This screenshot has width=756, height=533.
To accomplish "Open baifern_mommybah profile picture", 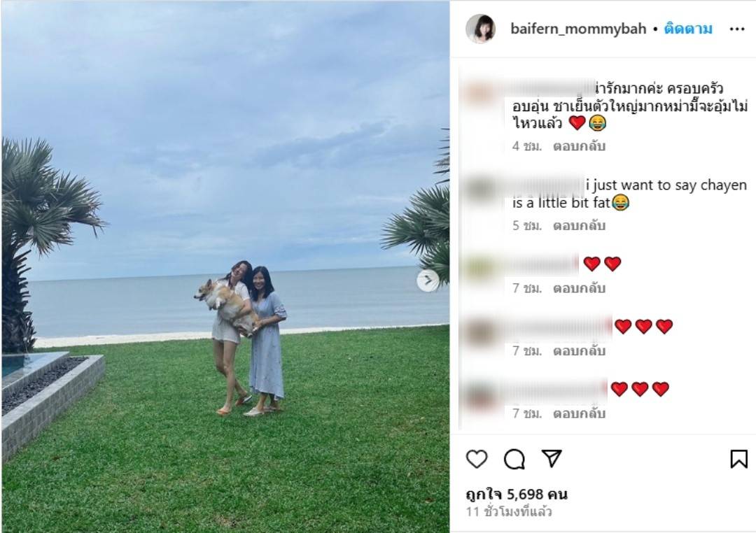I will click(x=480, y=29).
